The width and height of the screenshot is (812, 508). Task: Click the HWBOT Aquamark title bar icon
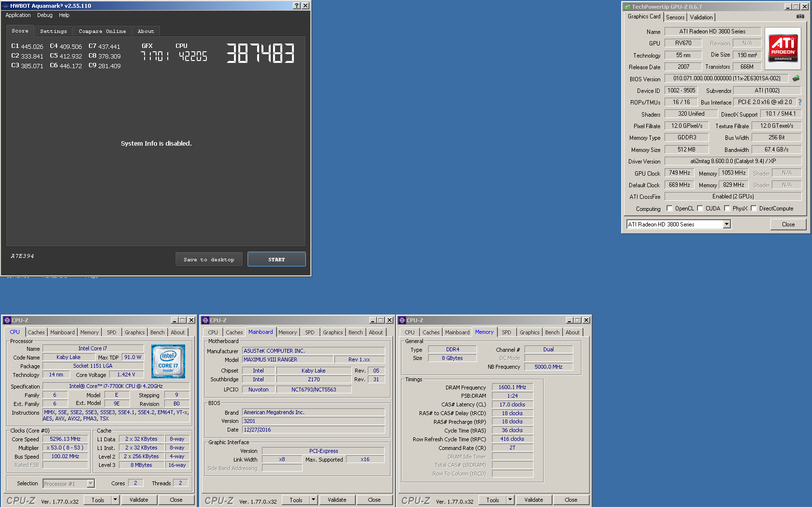point(5,6)
